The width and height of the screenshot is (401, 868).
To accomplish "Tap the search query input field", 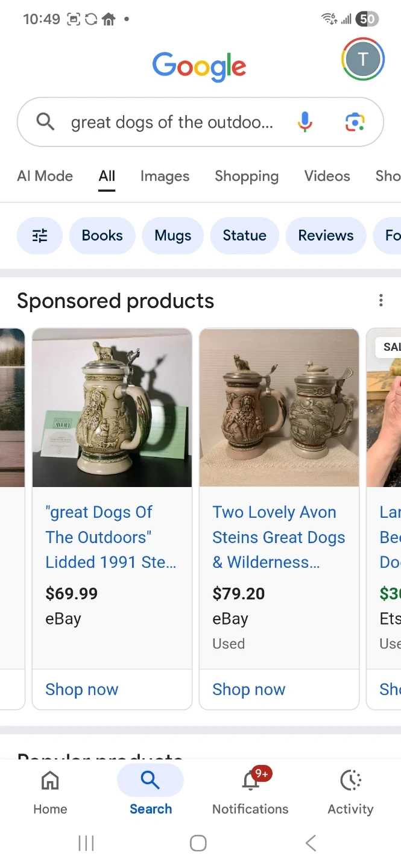I will [x=172, y=122].
